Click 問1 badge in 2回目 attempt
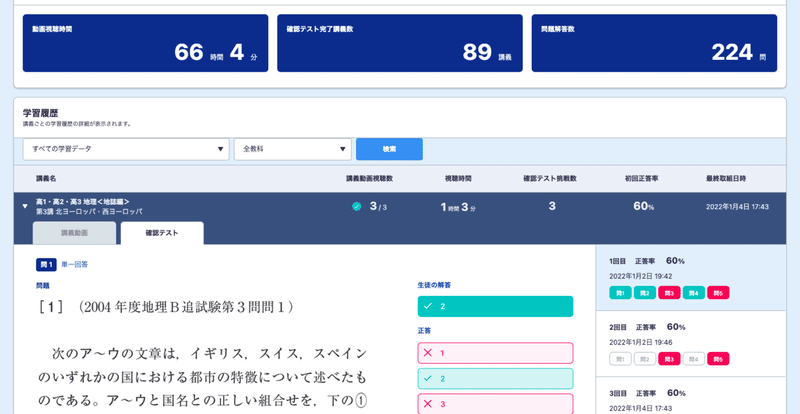Viewport: 800px width, 414px height. pyautogui.click(x=620, y=359)
